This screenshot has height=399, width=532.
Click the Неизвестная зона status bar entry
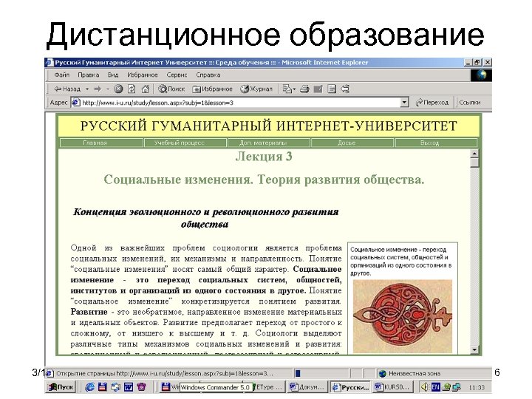tap(410, 374)
